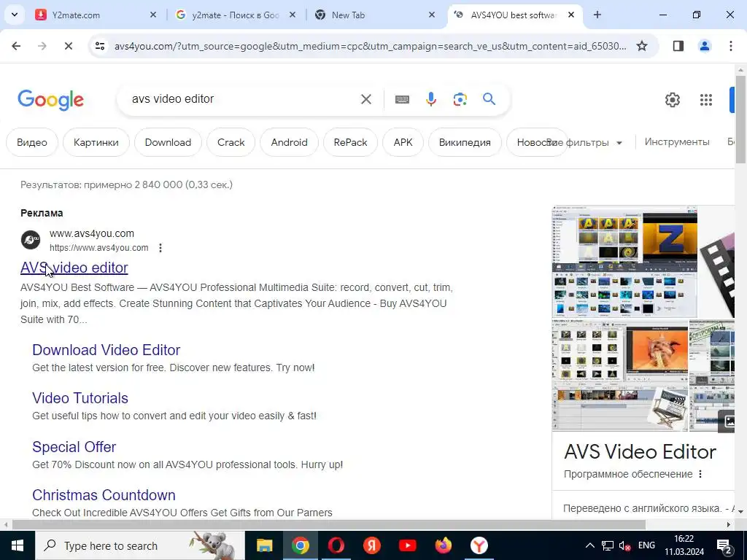The width and height of the screenshot is (747, 560).
Task: Launch Firefox from the taskbar
Action: [443, 545]
